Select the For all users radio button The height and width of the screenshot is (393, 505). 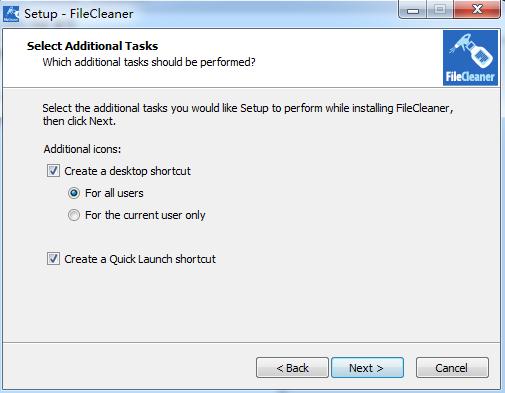[x=74, y=193]
